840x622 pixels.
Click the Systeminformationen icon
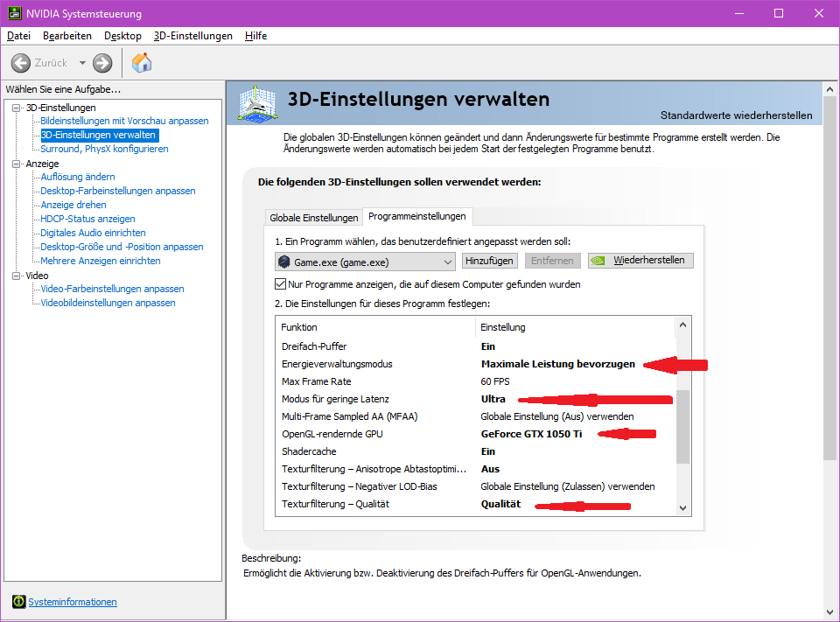pyautogui.click(x=18, y=602)
